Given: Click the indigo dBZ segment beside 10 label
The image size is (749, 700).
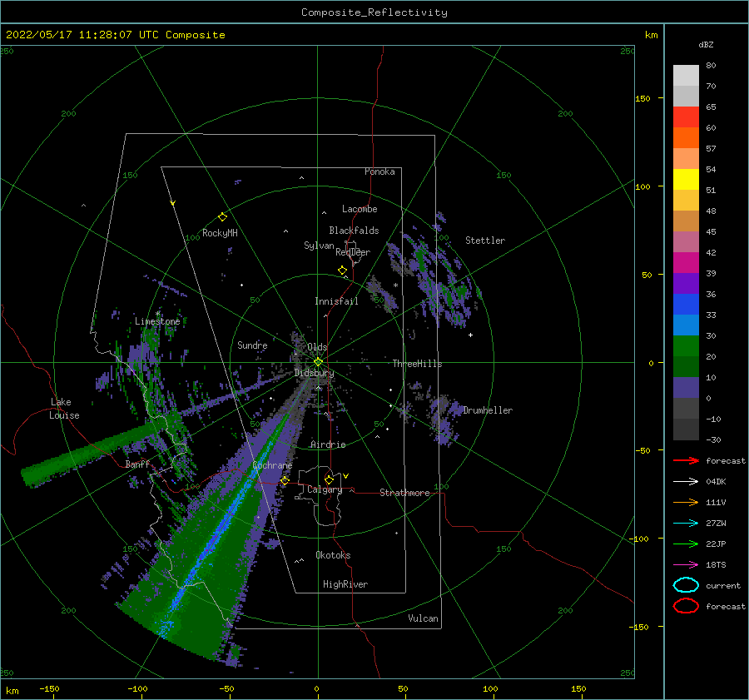Looking at the screenshot, I should [x=686, y=388].
